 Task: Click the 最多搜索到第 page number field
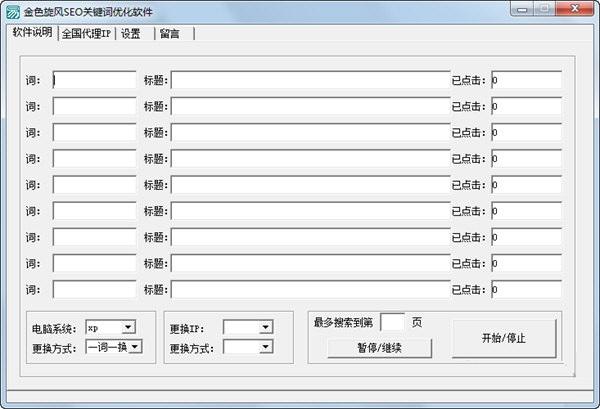[x=393, y=322]
